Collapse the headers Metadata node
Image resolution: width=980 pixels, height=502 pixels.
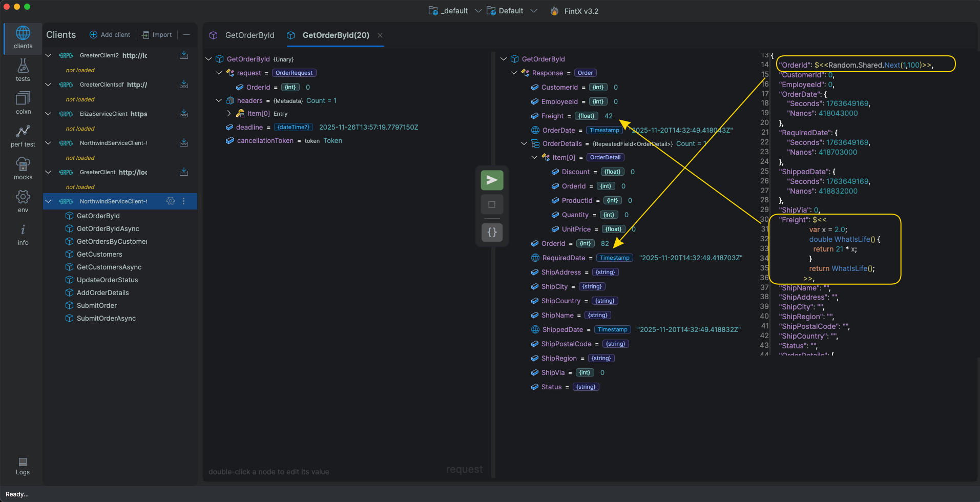point(219,101)
